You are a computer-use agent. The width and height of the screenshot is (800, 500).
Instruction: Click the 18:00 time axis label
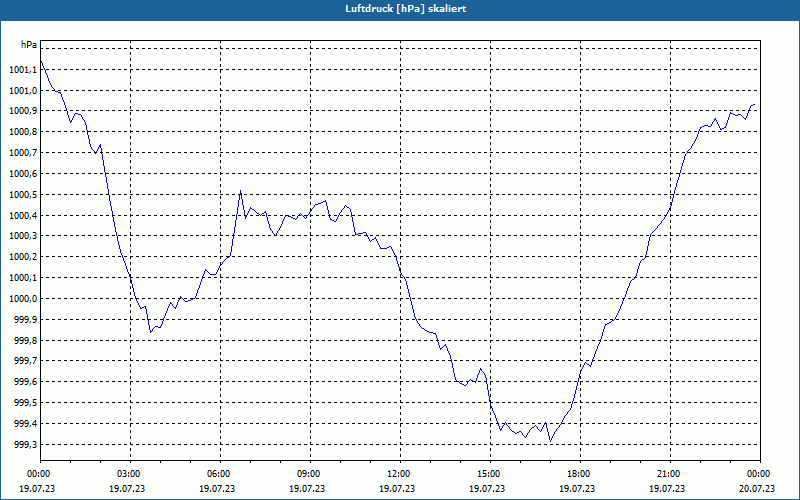(578, 474)
